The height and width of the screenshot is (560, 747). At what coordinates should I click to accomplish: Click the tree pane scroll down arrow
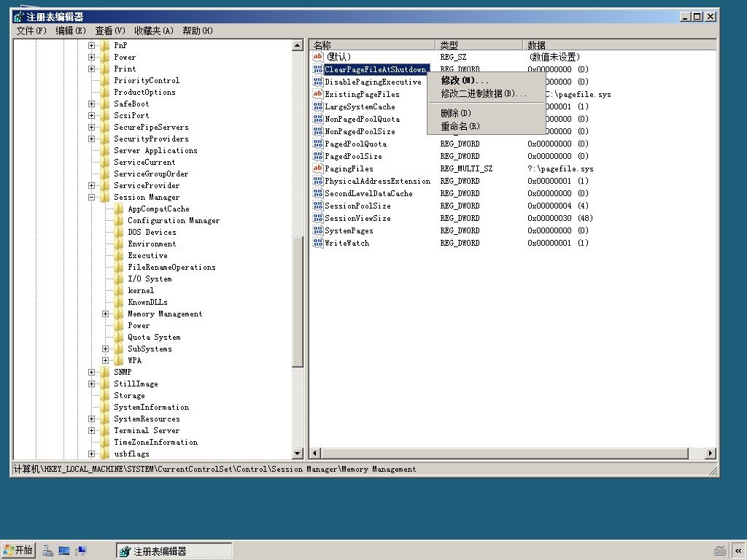[x=298, y=454]
